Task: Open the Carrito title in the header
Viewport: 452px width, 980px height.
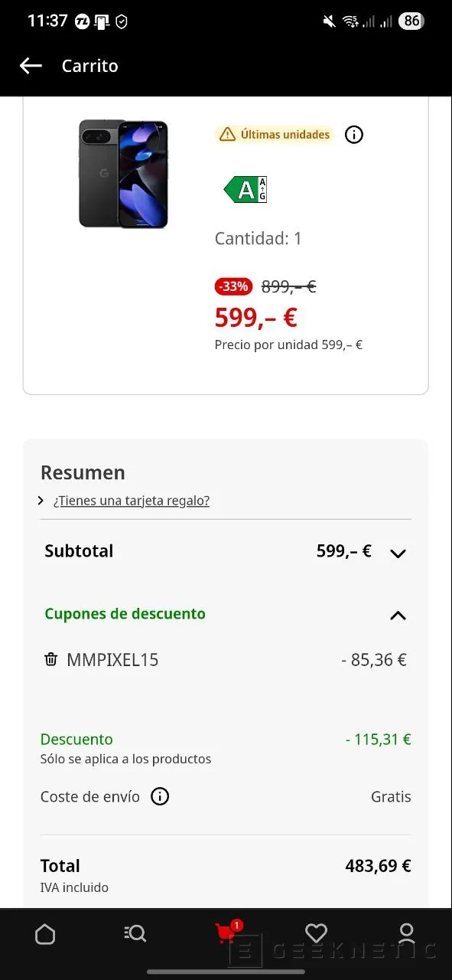Action: tap(89, 66)
